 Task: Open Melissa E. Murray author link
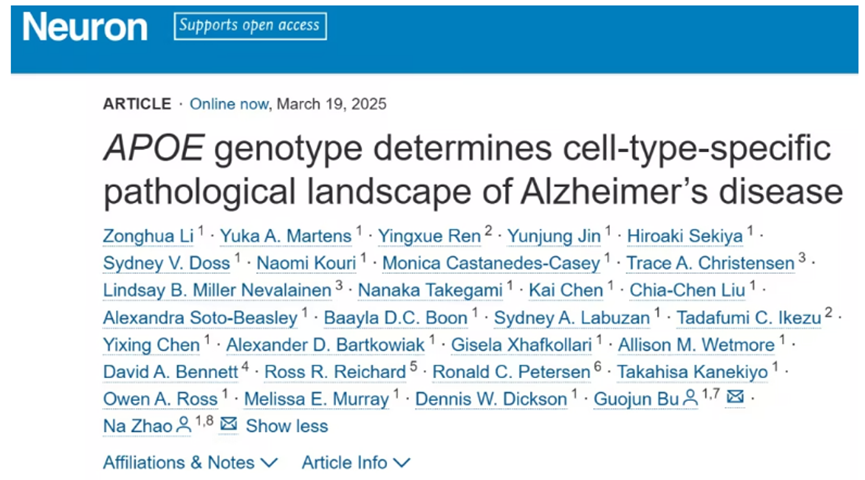(x=317, y=399)
